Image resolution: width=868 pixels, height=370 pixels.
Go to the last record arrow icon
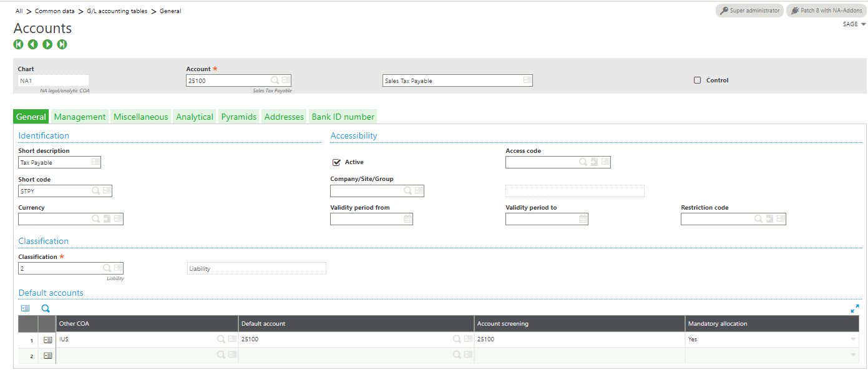62,44
